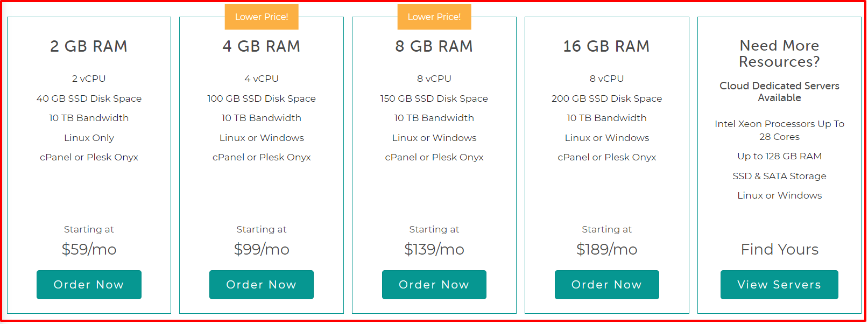Click the View Servers button
868x324 pixels.
click(x=779, y=284)
